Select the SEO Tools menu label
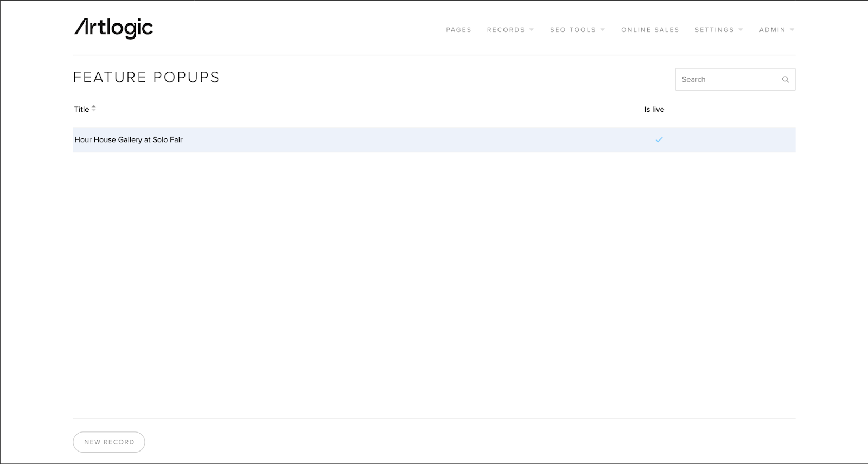Image resolution: width=868 pixels, height=464 pixels. pos(572,30)
